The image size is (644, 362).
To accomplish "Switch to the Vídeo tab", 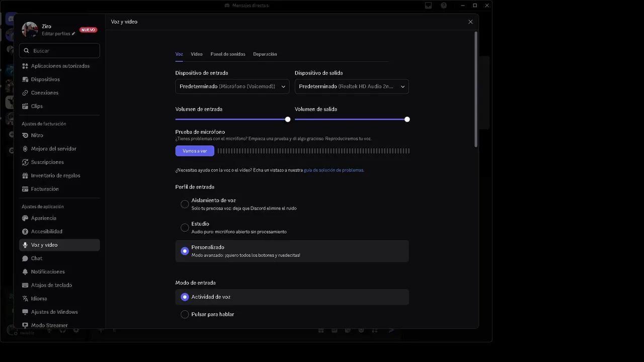I will [197, 54].
